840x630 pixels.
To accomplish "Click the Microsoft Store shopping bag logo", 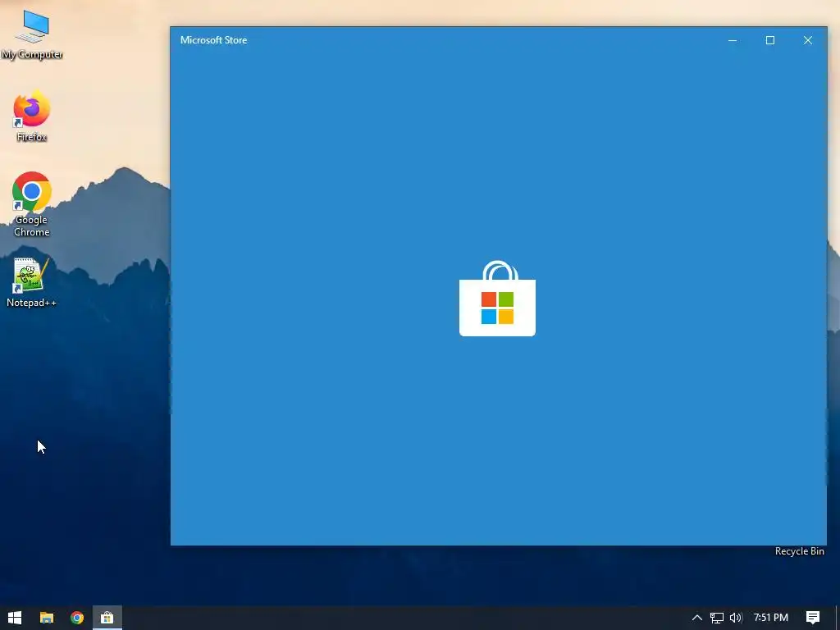I will point(497,299).
